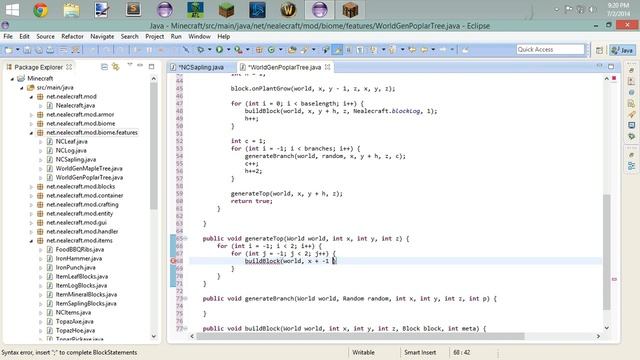Open the Refactor menu

(72, 36)
